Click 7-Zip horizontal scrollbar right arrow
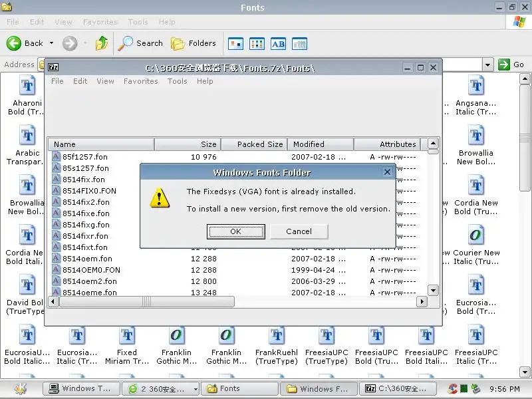Viewport: 532px width, 399px height. pos(422,301)
